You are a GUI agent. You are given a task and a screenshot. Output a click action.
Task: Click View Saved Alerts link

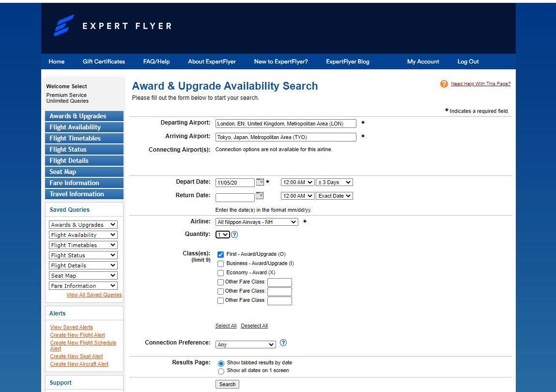click(71, 327)
